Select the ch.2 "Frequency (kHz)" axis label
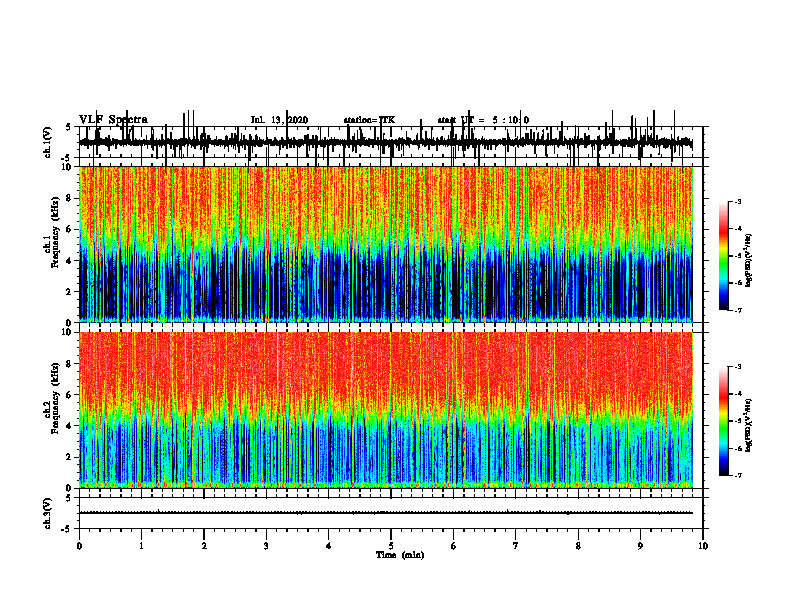Viewport: 792px width, 612px height. [x=55, y=398]
